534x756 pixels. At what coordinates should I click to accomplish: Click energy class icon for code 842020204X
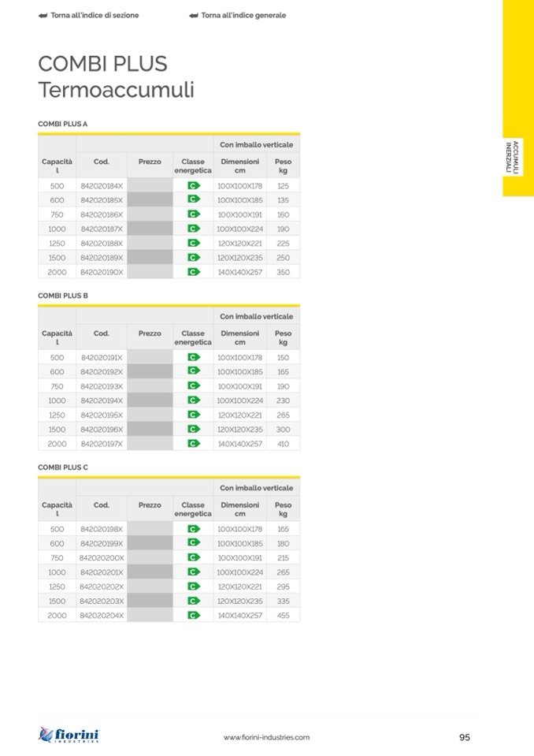[x=193, y=615]
